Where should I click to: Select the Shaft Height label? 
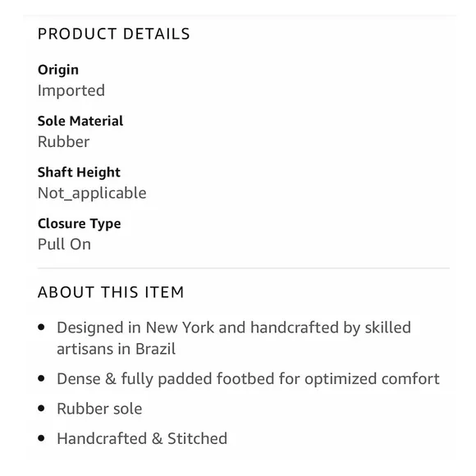[x=79, y=172]
